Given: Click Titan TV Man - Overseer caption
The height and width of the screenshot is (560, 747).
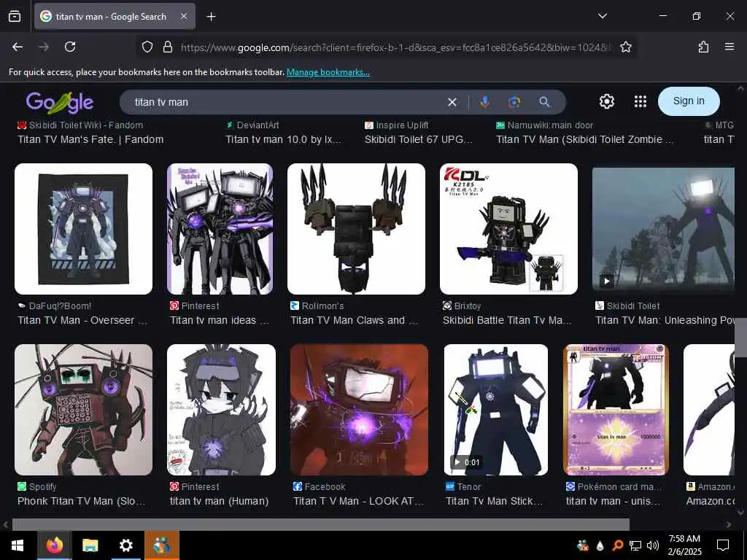Looking at the screenshot, I should (82, 321).
